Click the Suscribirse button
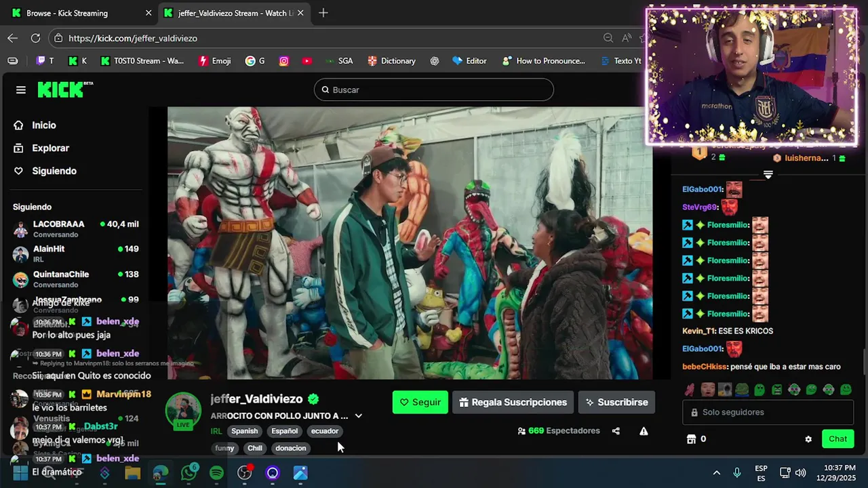Image resolution: width=868 pixels, height=488 pixels. coord(616,402)
